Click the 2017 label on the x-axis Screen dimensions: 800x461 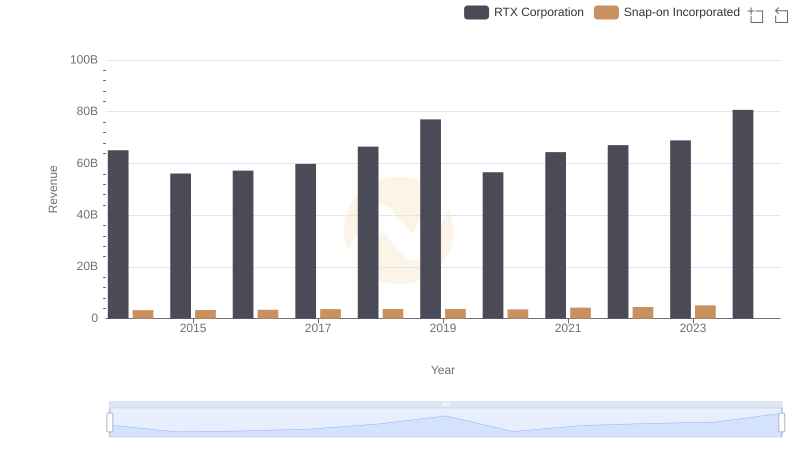pyautogui.click(x=318, y=328)
